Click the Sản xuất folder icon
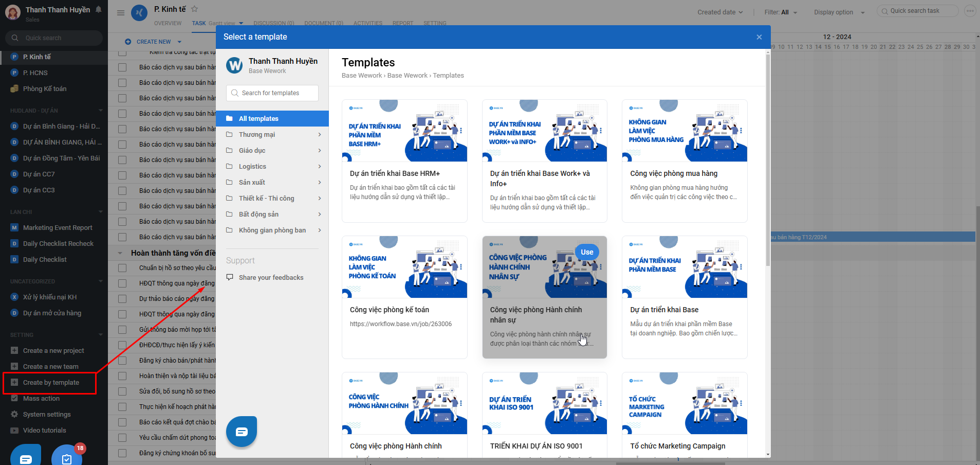The image size is (980, 465). pyautogui.click(x=229, y=182)
